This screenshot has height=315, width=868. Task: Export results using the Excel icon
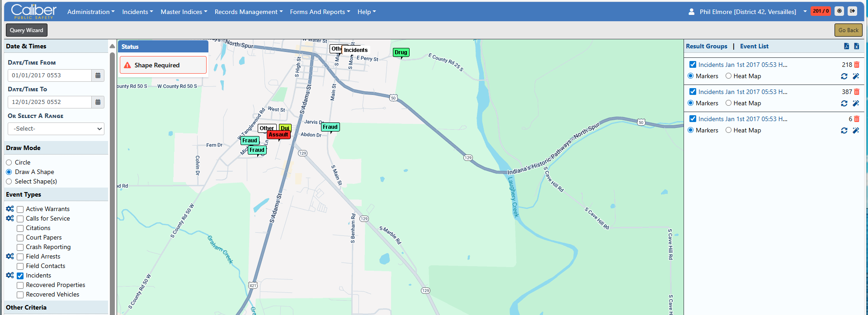pos(856,46)
